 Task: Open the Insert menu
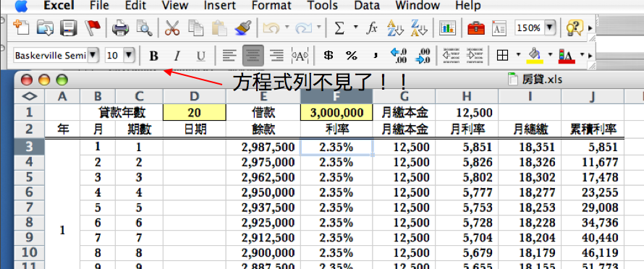220,6
